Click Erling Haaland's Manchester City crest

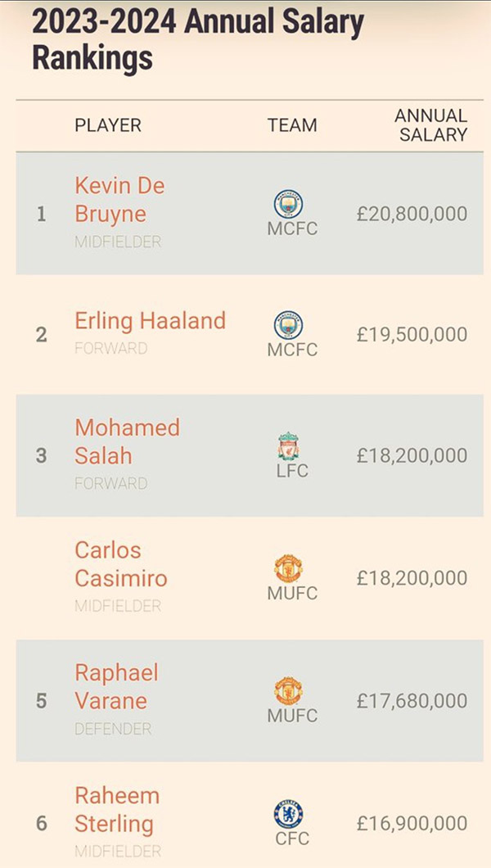(x=288, y=325)
